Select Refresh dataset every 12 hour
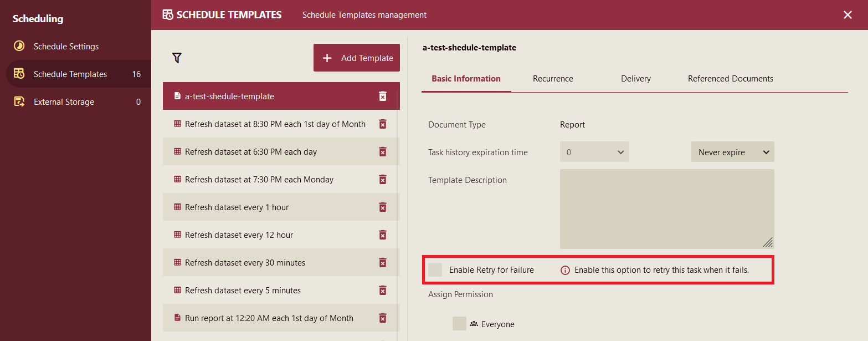The image size is (868, 341). (280, 235)
